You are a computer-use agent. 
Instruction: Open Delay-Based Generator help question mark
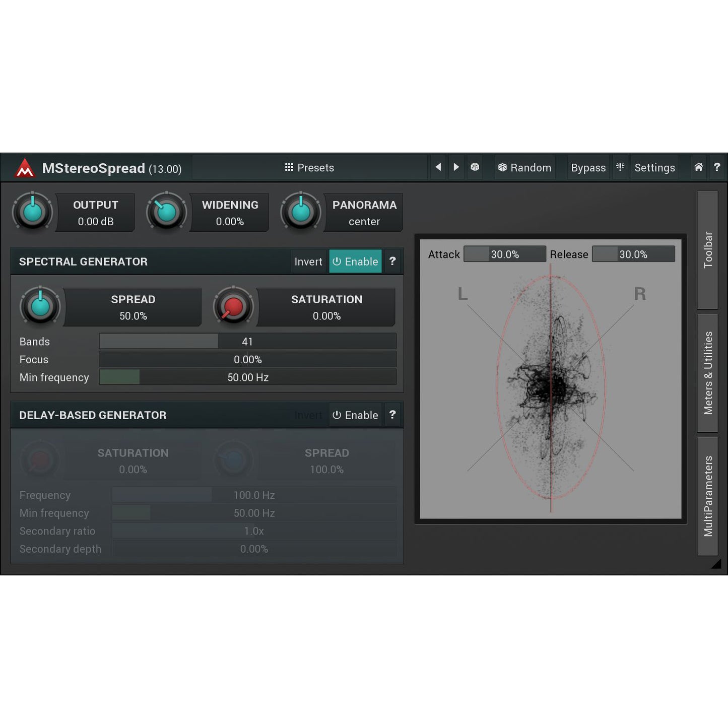click(x=392, y=415)
